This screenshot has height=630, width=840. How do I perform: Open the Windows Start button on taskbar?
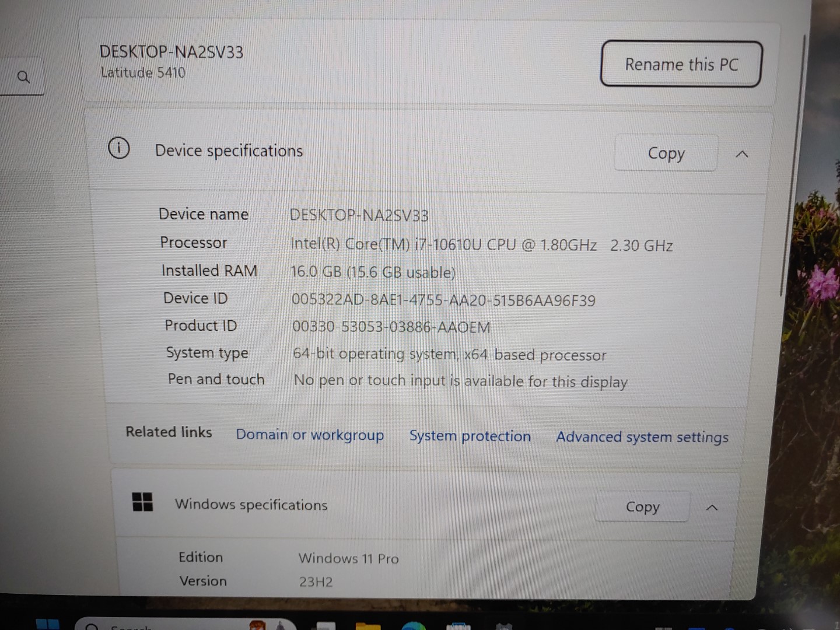click(48, 624)
